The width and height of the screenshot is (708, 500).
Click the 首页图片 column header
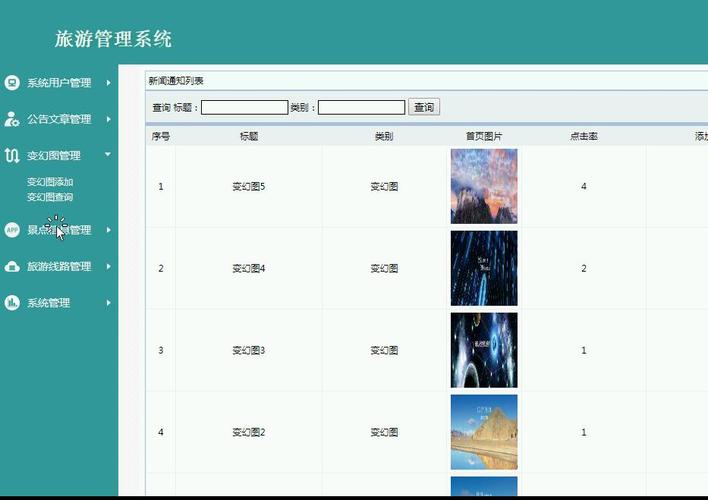tap(484, 136)
